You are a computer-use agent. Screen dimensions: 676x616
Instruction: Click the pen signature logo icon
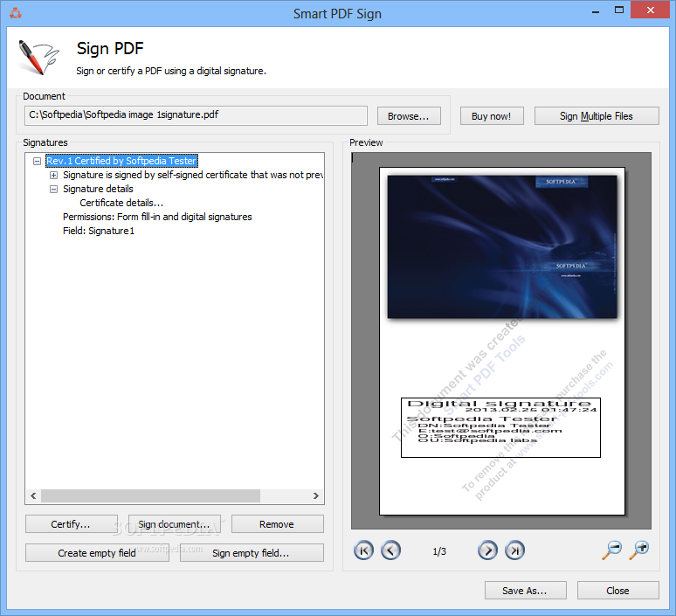point(38,58)
